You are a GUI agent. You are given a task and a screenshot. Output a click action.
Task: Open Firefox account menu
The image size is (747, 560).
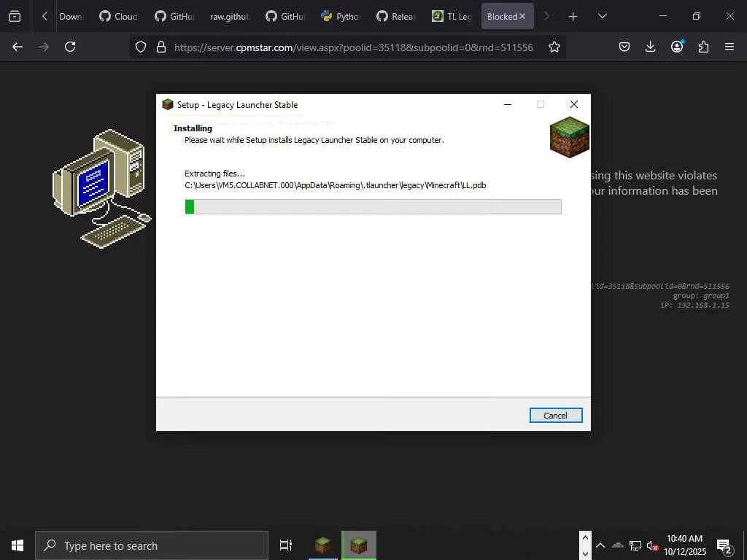677,46
